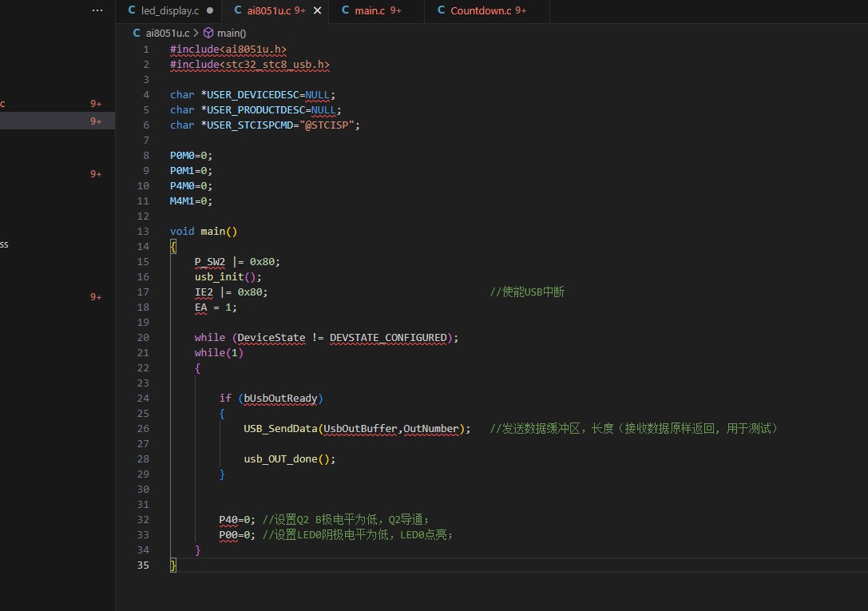Click line number 35 in the gutter
The width and height of the screenshot is (868, 611).
(143, 565)
